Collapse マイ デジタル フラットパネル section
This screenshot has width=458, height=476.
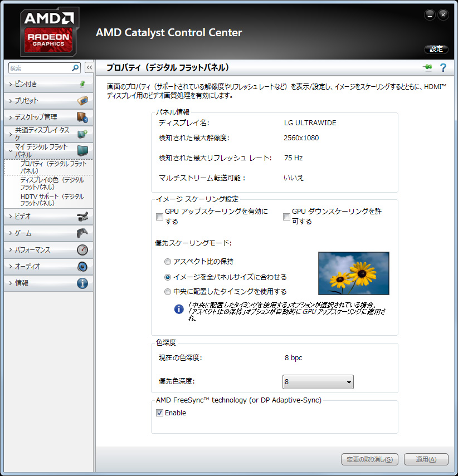pos(48,150)
